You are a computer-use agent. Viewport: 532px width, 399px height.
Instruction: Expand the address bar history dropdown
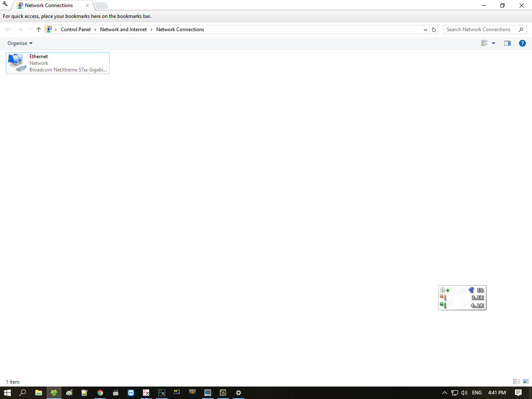click(425, 30)
